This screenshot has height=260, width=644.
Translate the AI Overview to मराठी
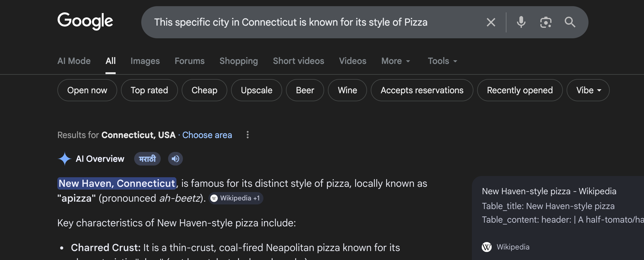click(x=147, y=158)
